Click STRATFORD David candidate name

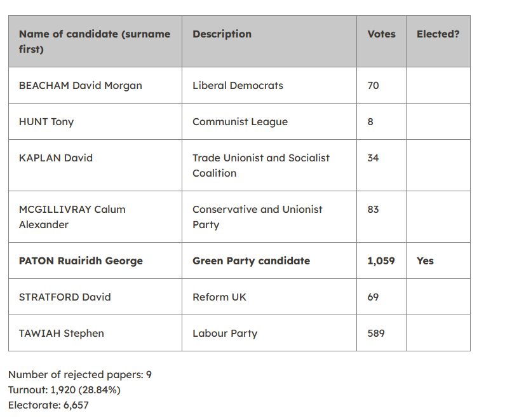[x=65, y=297]
